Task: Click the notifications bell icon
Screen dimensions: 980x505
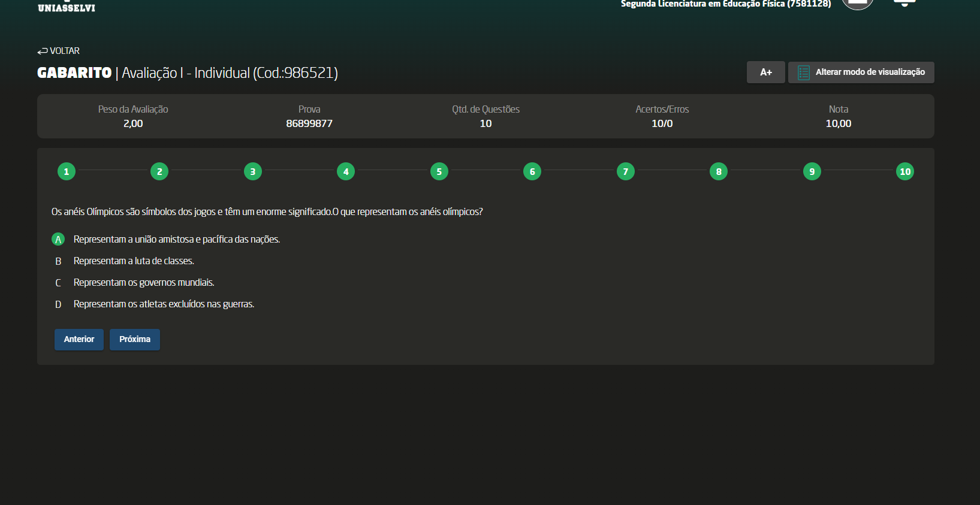Action: click(x=904, y=3)
